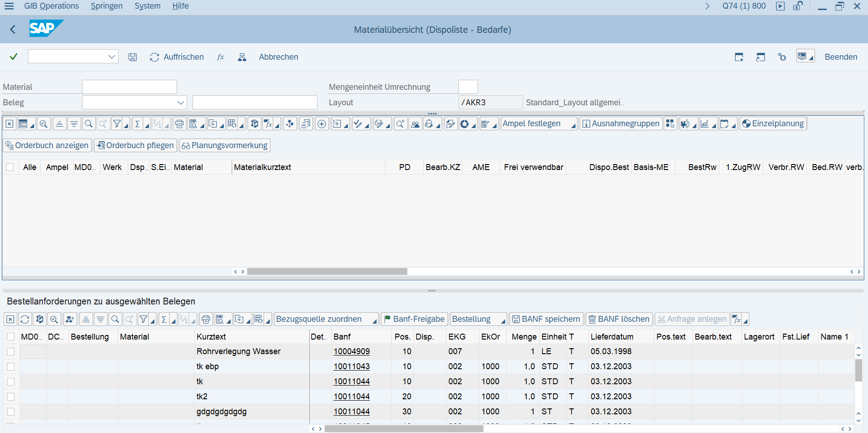
Task: Click the refresh icon in Bestellanforderungen toolbar
Action: [x=25, y=320]
